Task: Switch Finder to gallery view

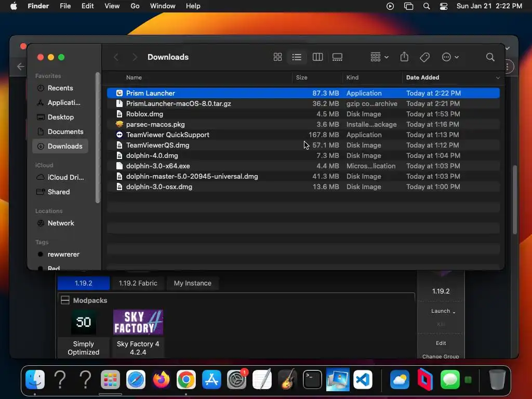Action: pyautogui.click(x=337, y=57)
